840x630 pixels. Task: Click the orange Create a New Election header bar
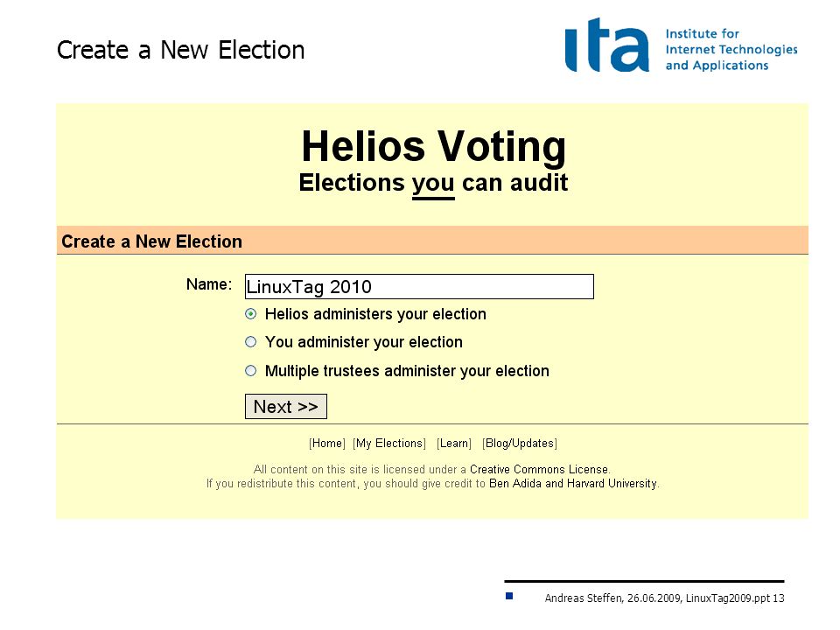(432, 241)
